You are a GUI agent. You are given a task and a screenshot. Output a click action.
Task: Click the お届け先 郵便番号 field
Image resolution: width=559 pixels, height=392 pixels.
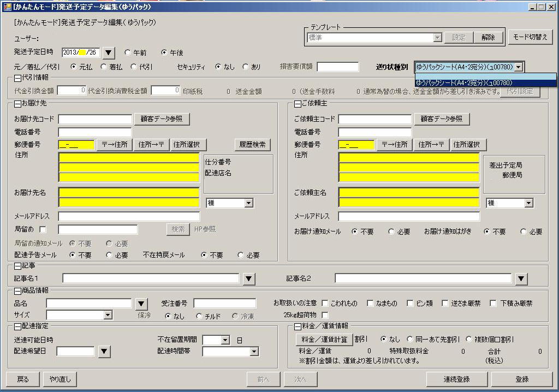click(x=76, y=145)
